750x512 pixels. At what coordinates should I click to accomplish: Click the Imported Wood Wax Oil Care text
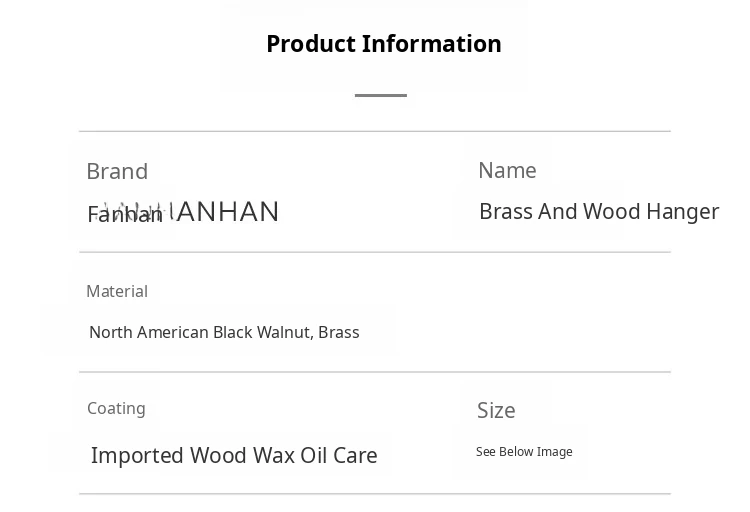pos(234,455)
